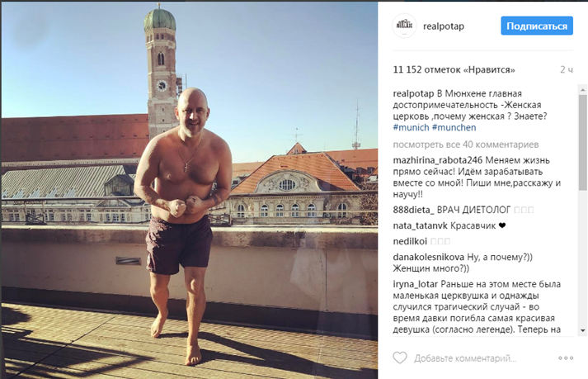Image resolution: width=588 pixels, height=379 pixels.
Task: Click the comments scrollbar thumb
Action: (x=583, y=143)
